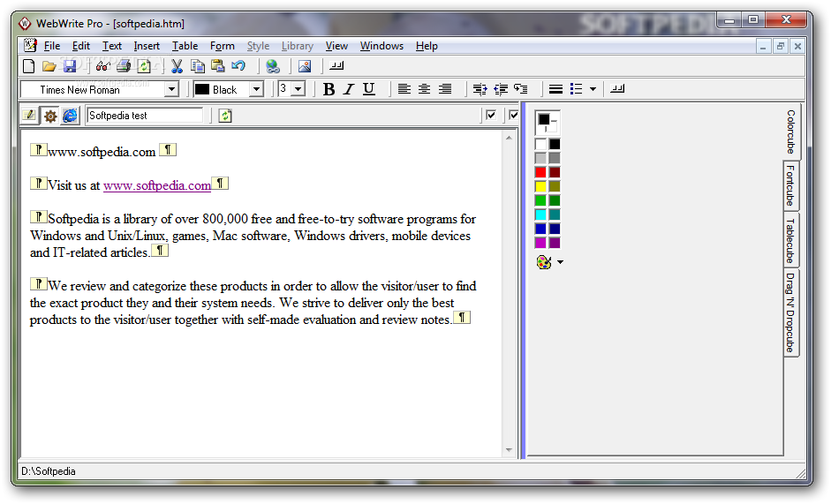The image size is (831, 504).
Task: Paste from clipboard with the paste icon
Action: point(218,66)
